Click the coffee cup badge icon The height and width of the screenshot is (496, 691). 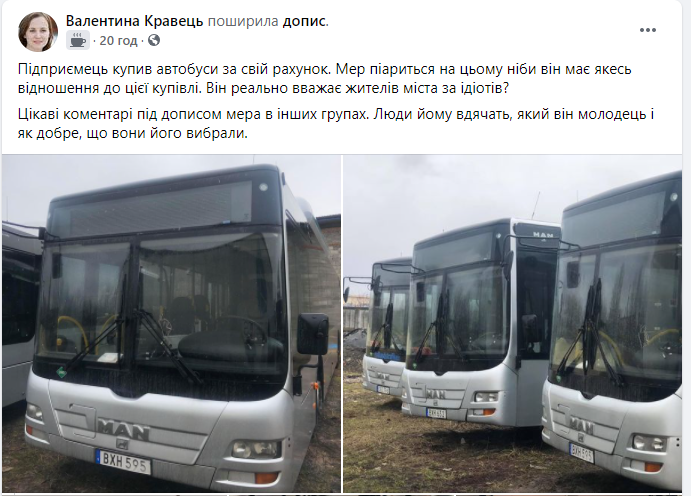[x=78, y=41]
